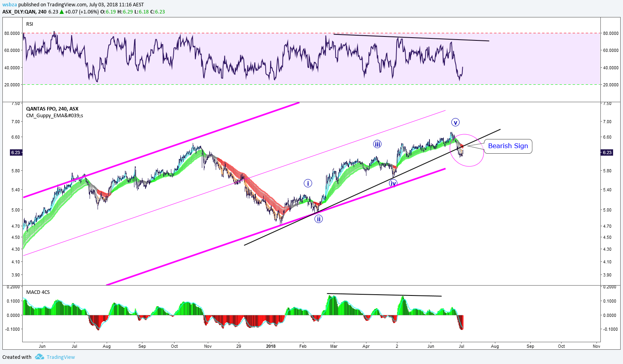Click the Created with text

point(17,357)
